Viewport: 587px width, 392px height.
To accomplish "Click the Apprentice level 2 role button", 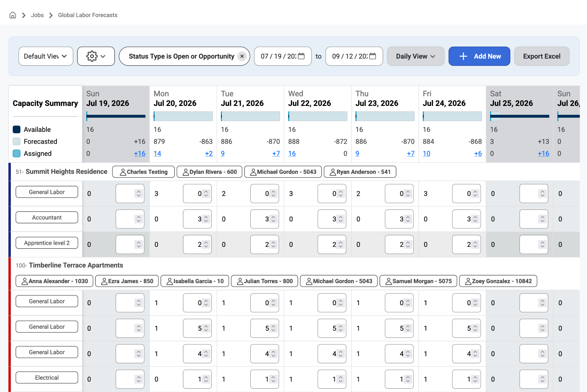I will coord(47,243).
